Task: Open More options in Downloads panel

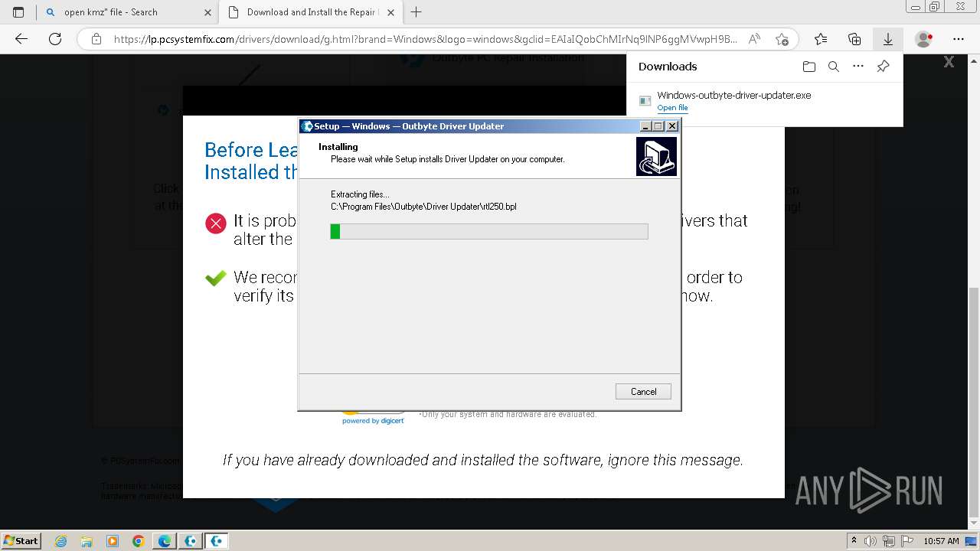Action: [x=858, y=67]
